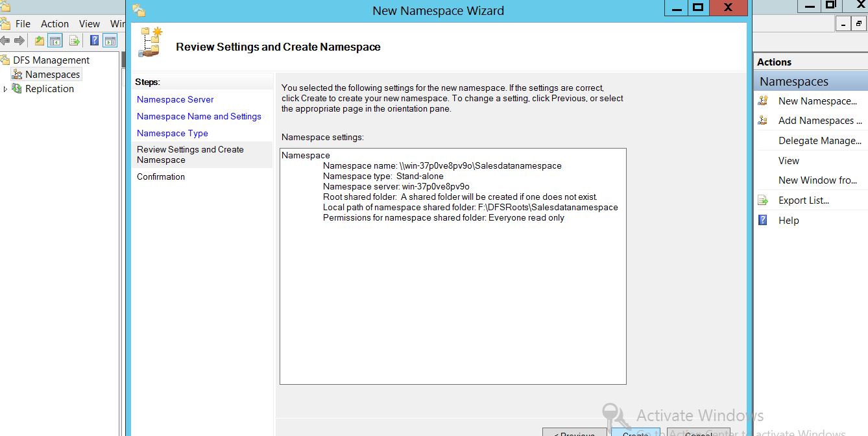The width and height of the screenshot is (868, 436).
Task: Click New Namespace... in Actions pane
Action: (817, 101)
